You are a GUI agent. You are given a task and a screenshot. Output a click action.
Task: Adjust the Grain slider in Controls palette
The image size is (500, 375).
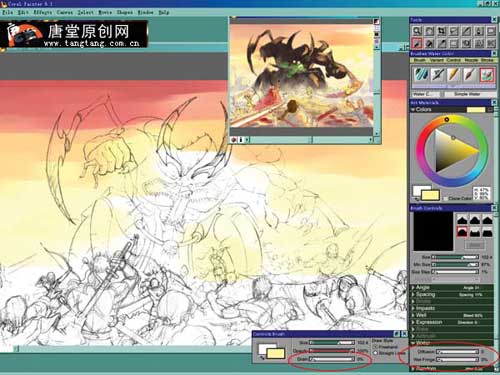pos(332,359)
